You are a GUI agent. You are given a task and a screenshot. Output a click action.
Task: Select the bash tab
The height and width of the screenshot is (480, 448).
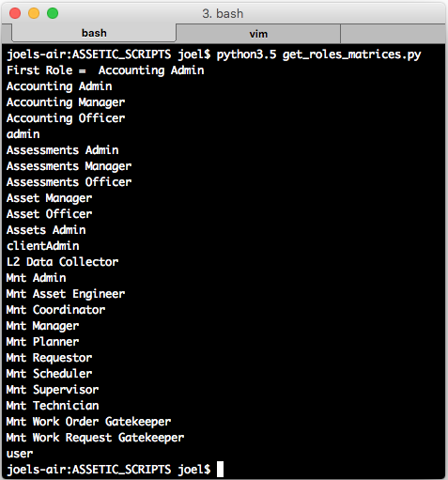[94, 33]
